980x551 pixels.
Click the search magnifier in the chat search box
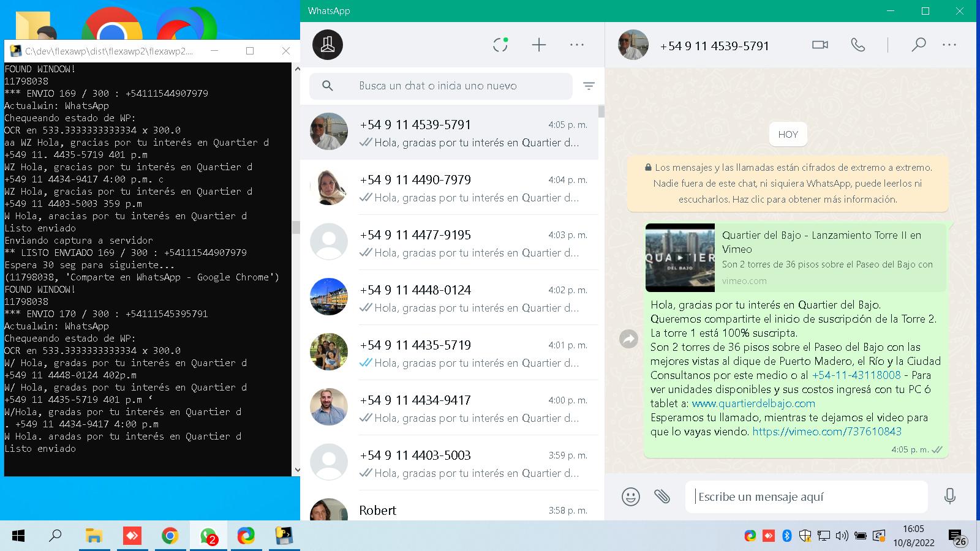(x=328, y=86)
